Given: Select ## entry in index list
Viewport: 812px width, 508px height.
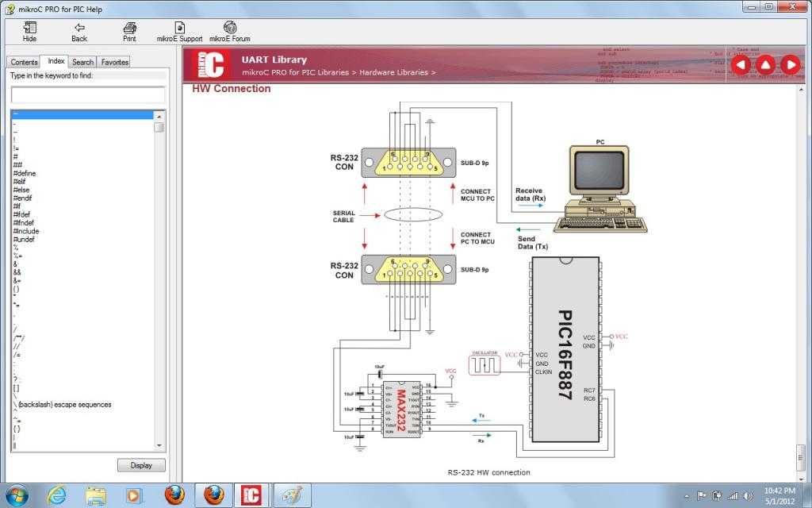Looking at the screenshot, I should click(x=17, y=165).
